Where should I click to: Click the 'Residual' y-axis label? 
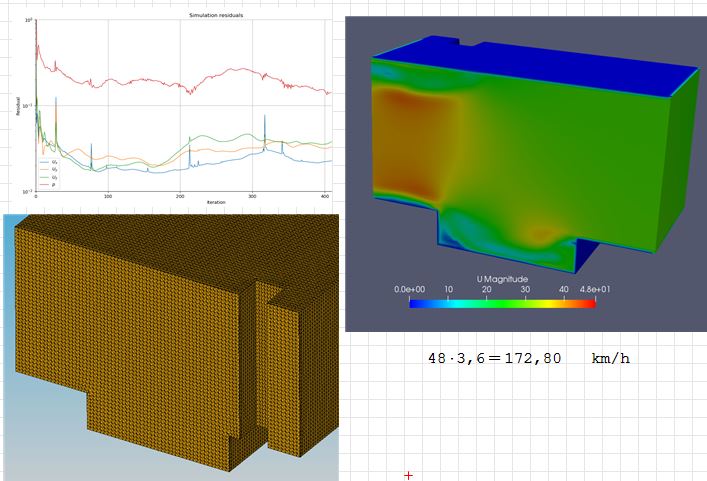click(18, 106)
